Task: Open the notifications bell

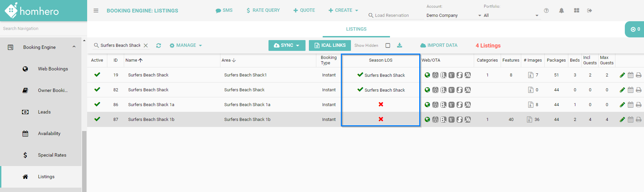Action: click(561, 11)
